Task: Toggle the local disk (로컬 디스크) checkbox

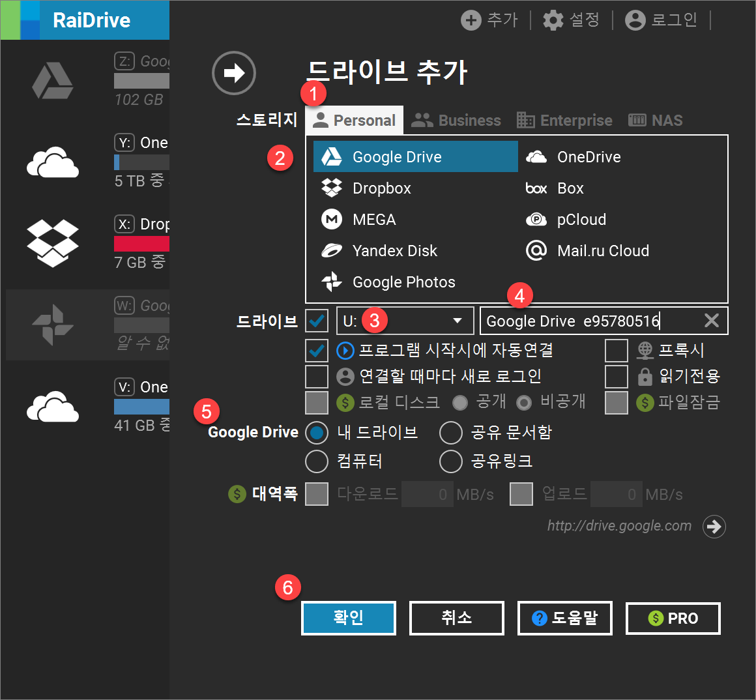Action: (x=317, y=403)
